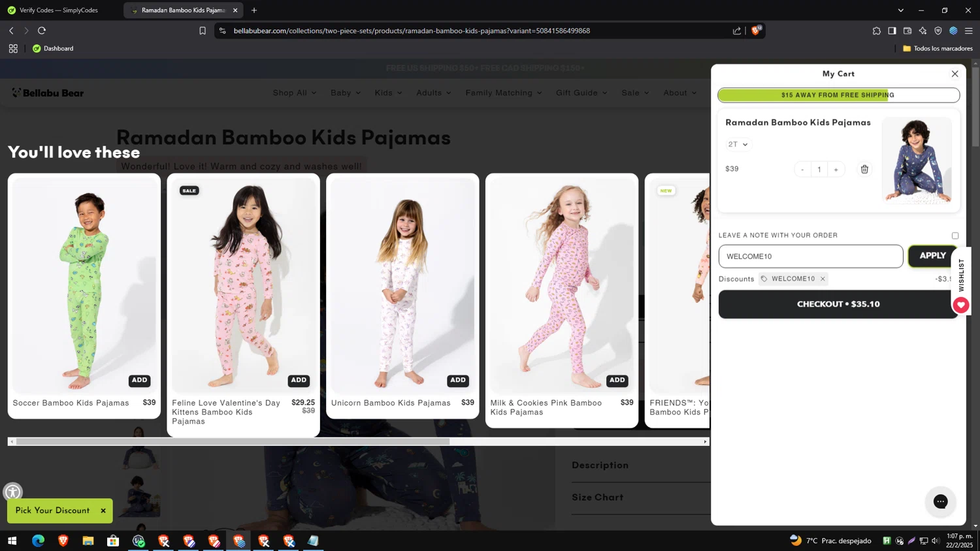Tick the leave a note checkbox

[955, 236]
